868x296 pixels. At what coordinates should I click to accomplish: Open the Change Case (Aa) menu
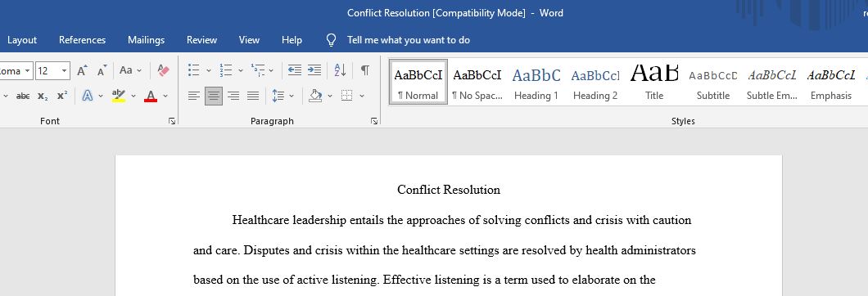[131, 70]
